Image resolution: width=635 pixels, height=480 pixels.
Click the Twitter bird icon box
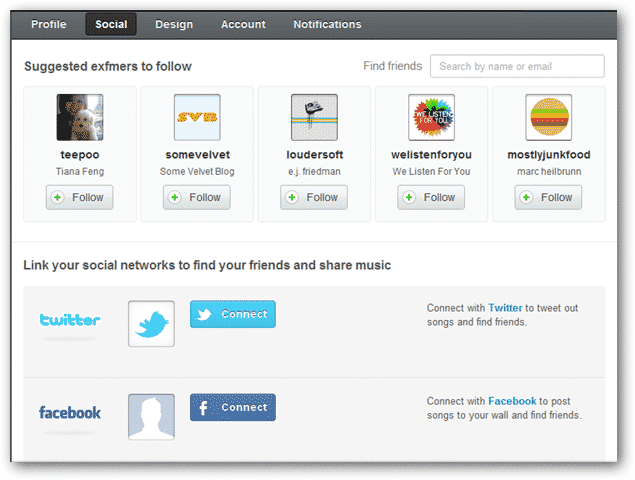click(x=151, y=323)
